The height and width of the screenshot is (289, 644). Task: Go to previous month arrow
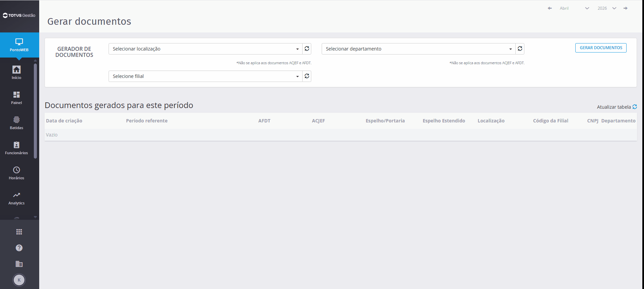point(550,8)
